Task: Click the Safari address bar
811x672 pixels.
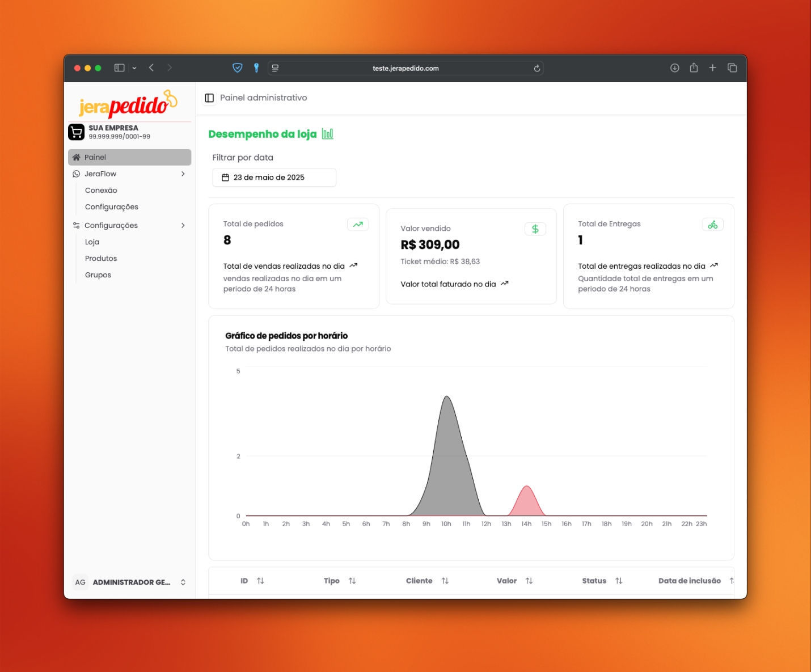Action: point(405,69)
